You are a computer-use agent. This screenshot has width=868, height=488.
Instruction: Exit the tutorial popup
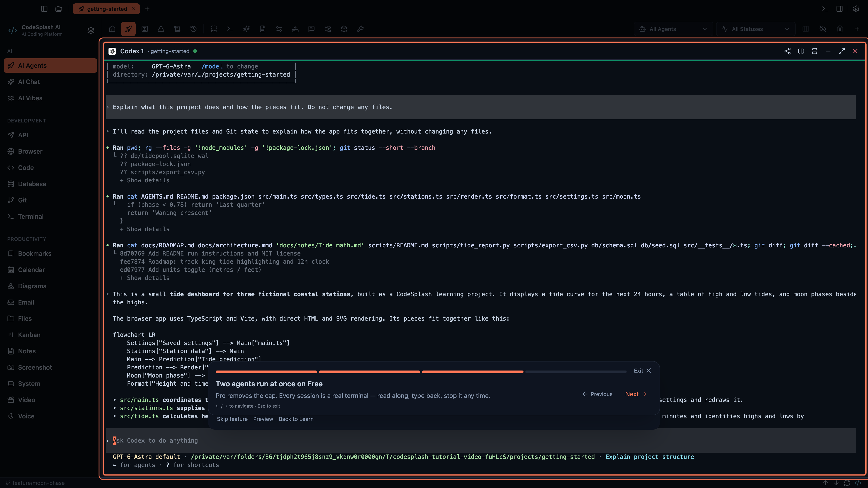pyautogui.click(x=642, y=371)
